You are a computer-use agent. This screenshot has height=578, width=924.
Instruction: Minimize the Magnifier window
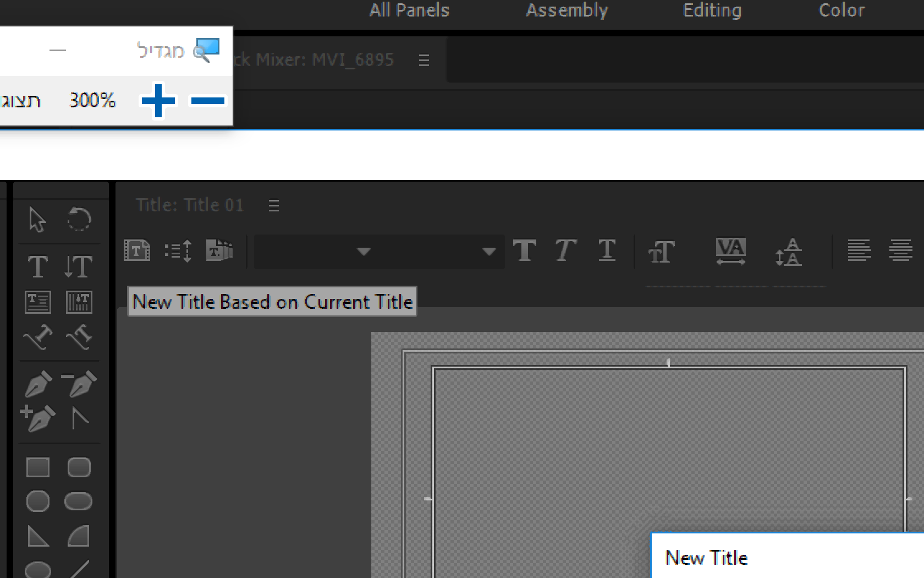pyautogui.click(x=58, y=51)
